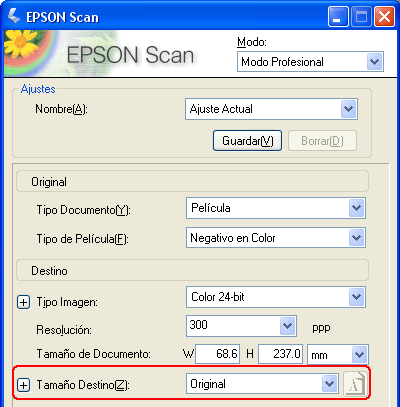Screen dimensions: 400x407
Task: Open the Tipo Documento Película dropdown
Action: [276, 208]
